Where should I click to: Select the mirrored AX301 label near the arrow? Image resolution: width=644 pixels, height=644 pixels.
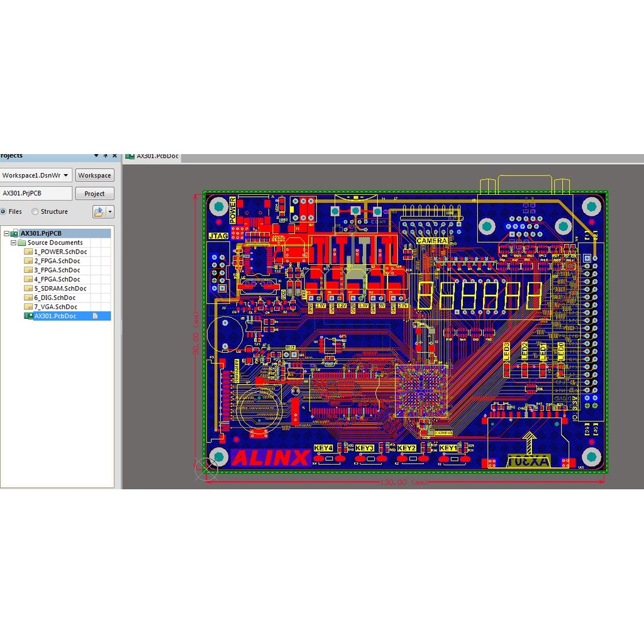tap(528, 461)
